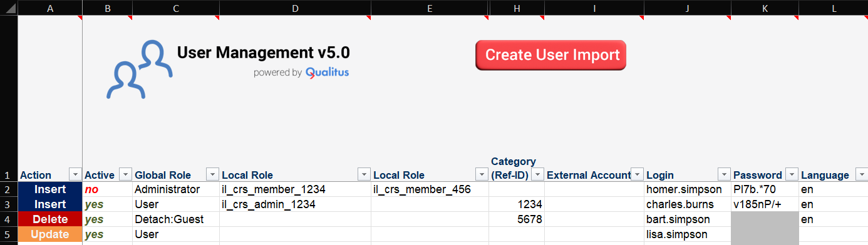The height and width of the screenshot is (245, 868).
Task: Select the orange Update action cell
Action: pos(50,234)
